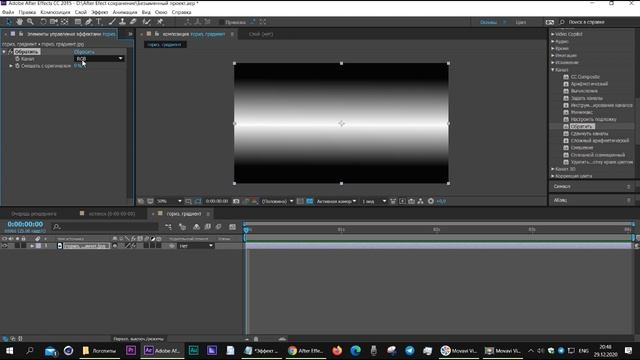Open composition flowchart icon in viewer bar
The width and height of the screenshot is (640, 360).
[420, 201]
